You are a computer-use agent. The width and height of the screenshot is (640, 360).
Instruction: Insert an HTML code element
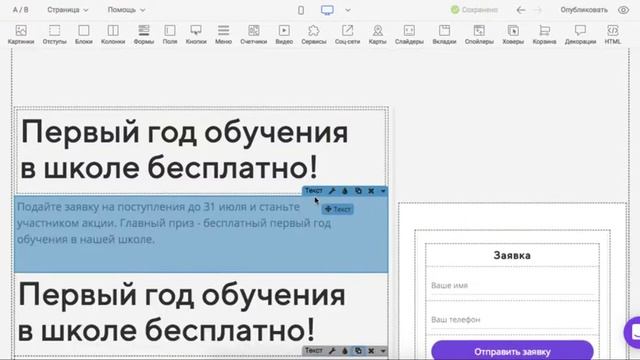(613, 35)
